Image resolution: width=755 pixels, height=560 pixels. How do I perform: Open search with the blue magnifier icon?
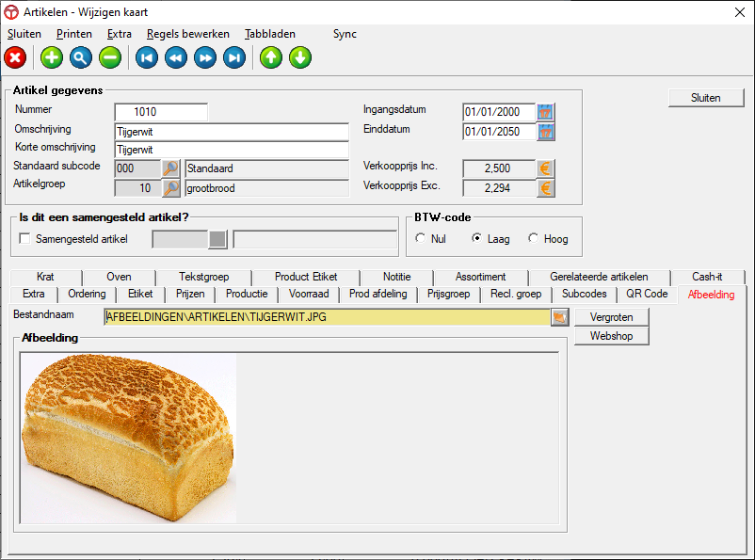81,57
